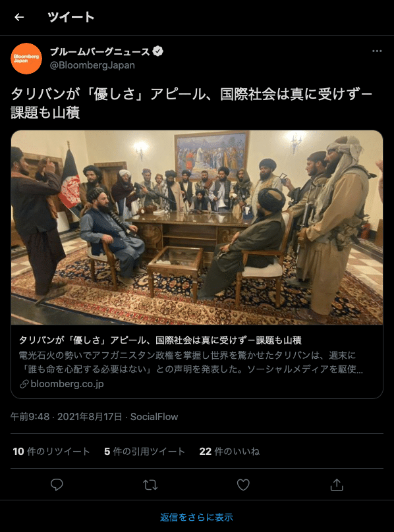This screenshot has height=532, width=394.
Task: Click the verified badge next to account name
Action: (x=158, y=51)
